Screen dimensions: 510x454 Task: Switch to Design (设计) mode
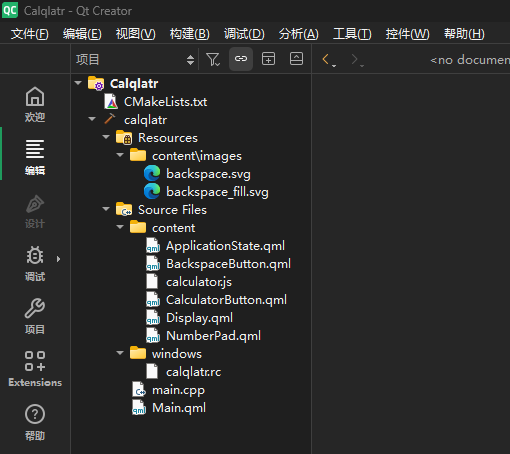click(x=35, y=211)
